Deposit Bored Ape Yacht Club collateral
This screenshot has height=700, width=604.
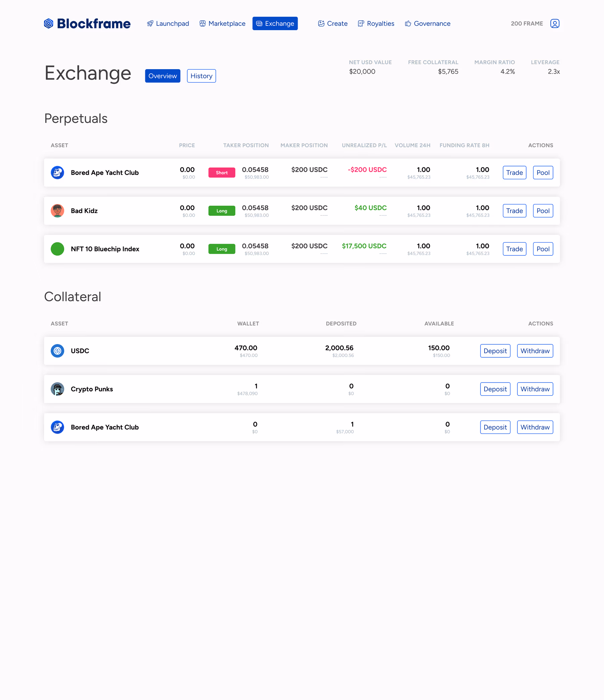click(x=495, y=427)
